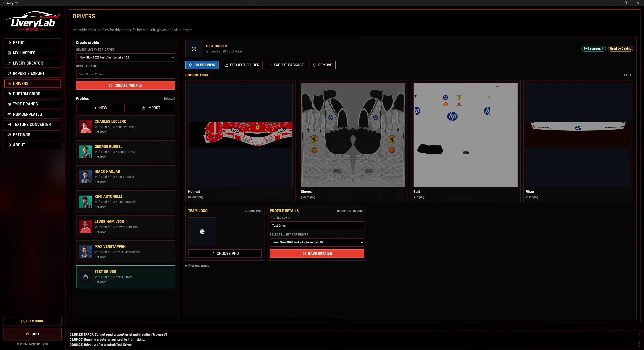
Task: Go to My Liveries section
Action: point(32,53)
